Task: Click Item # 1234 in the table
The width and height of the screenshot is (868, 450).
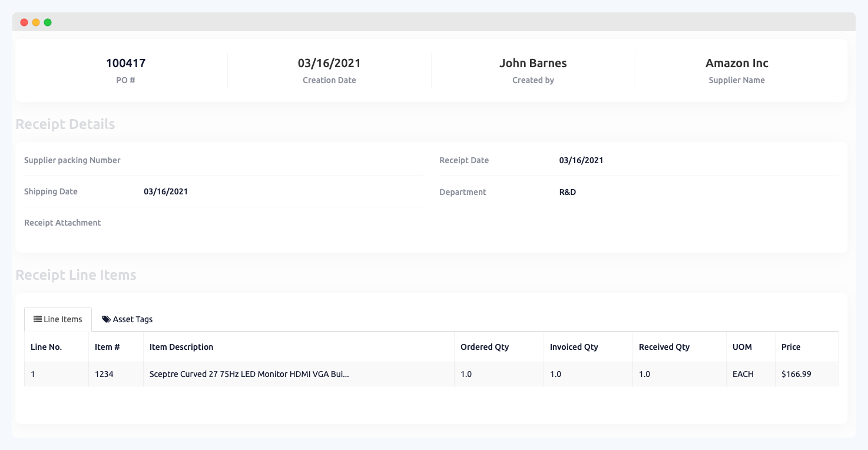Action: 104,374
